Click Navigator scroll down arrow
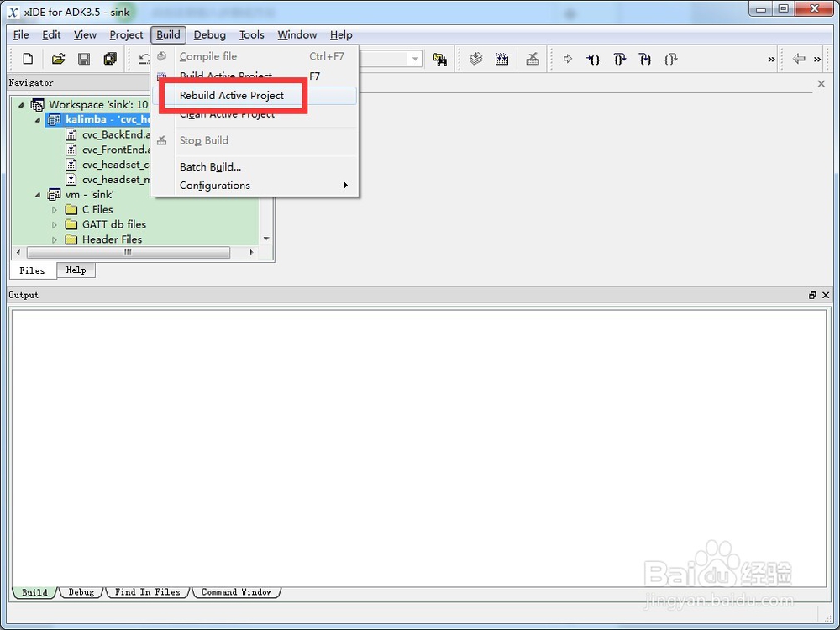This screenshot has width=840, height=630. [266, 239]
